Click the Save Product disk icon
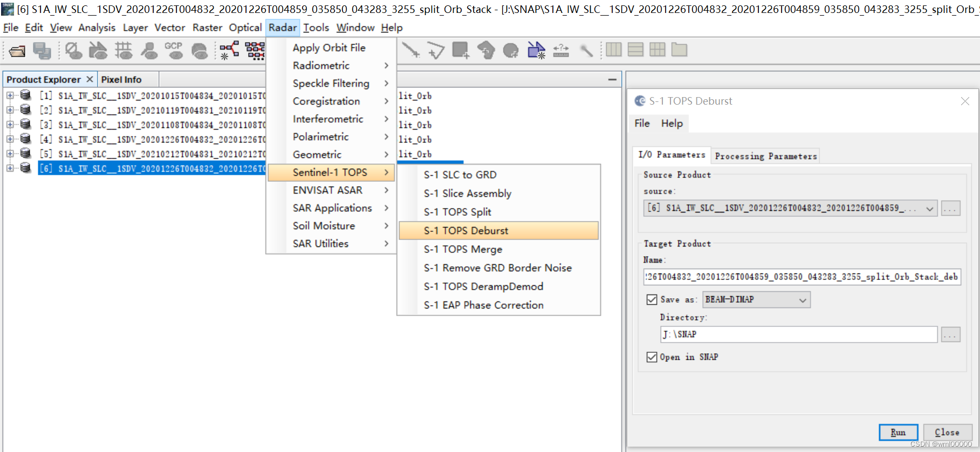 (x=42, y=51)
